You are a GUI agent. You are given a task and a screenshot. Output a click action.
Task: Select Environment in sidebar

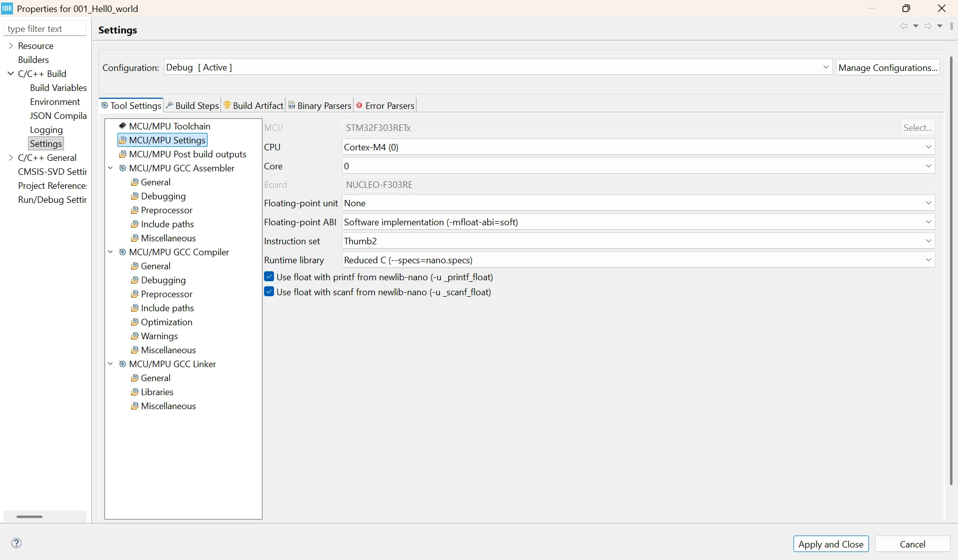click(54, 101)
